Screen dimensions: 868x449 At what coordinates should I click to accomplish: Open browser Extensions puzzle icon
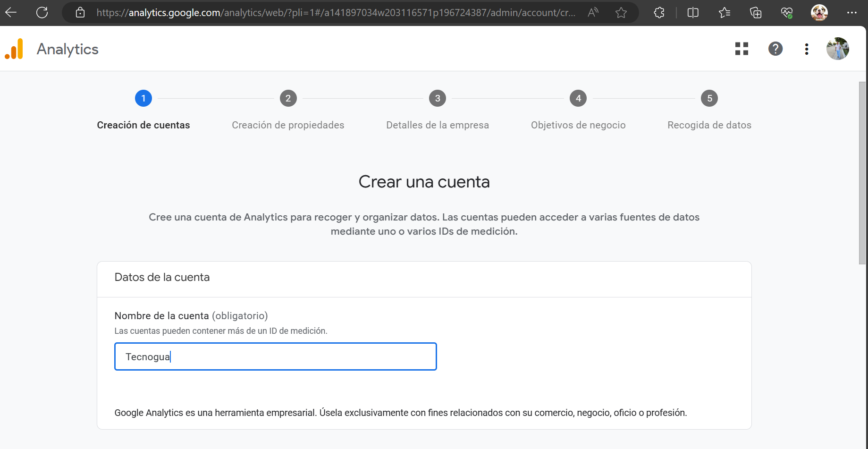point(659,12)
